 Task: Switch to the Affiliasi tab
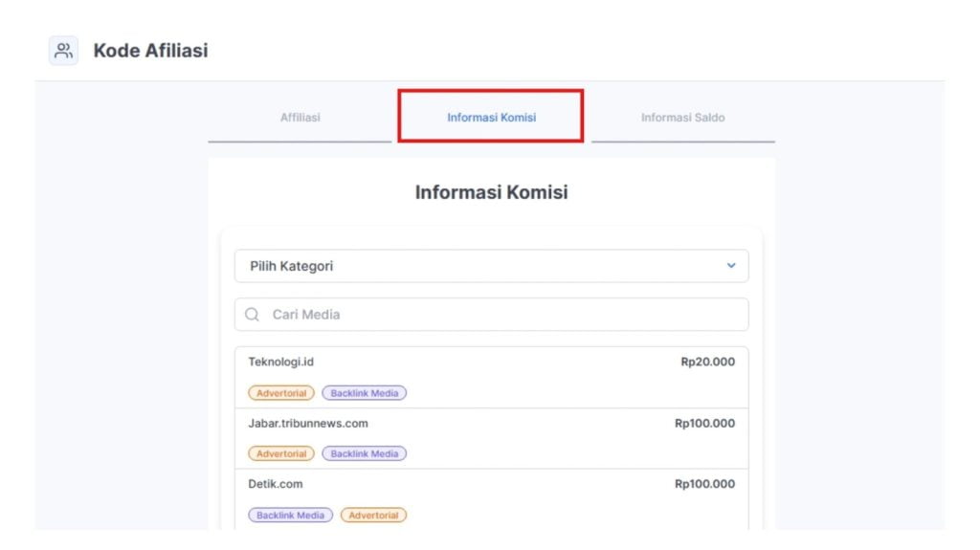tap(300, 118)
